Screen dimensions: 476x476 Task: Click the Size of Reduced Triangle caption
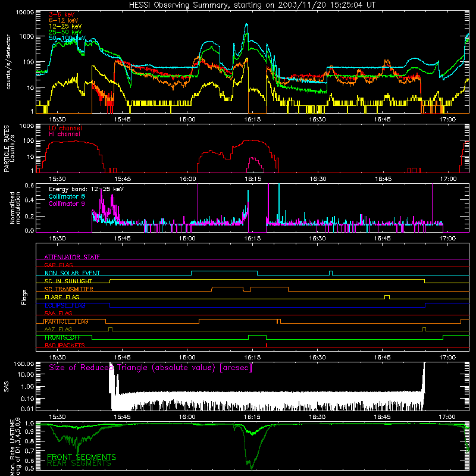151,368
